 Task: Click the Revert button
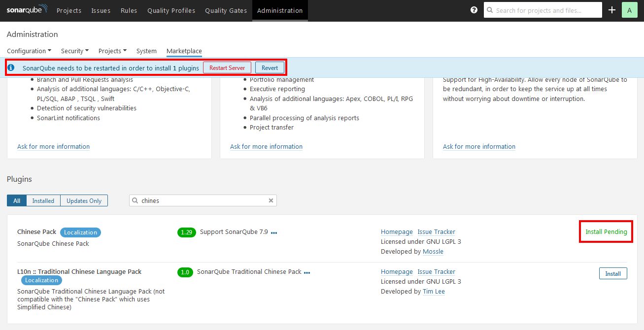pos(270,67)
